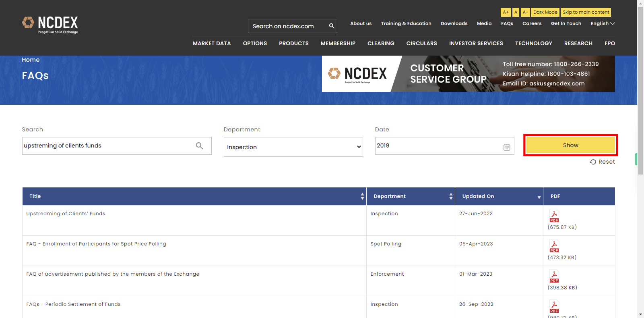This screenshot has height=318, width=644.
Task: Open the Department dropdown showing Inspection
Action: (293, 147)
